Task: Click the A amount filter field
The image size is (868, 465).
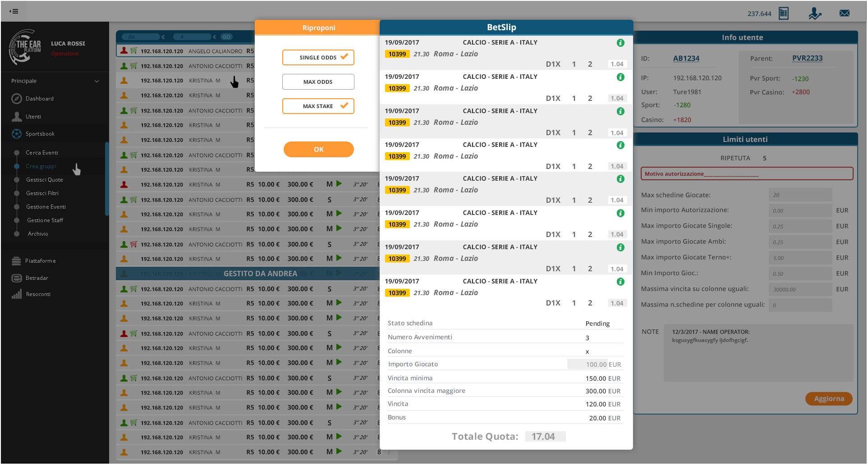Action: [x=193, y=37]
